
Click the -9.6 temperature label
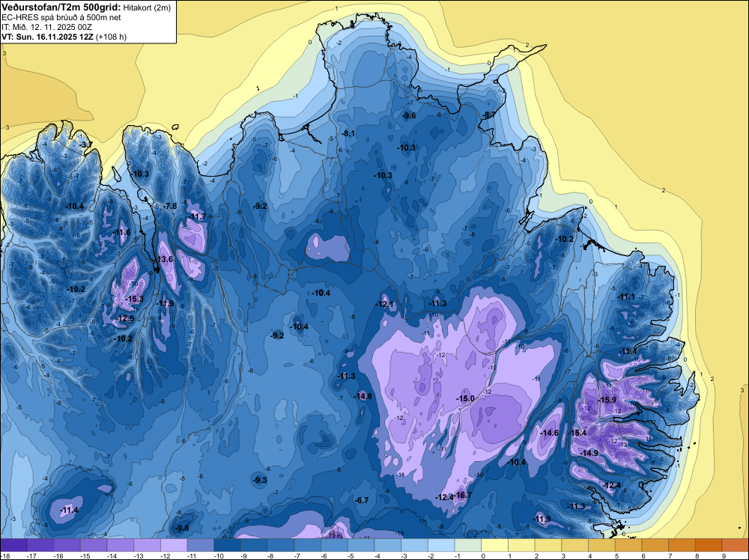coord(409,115)
